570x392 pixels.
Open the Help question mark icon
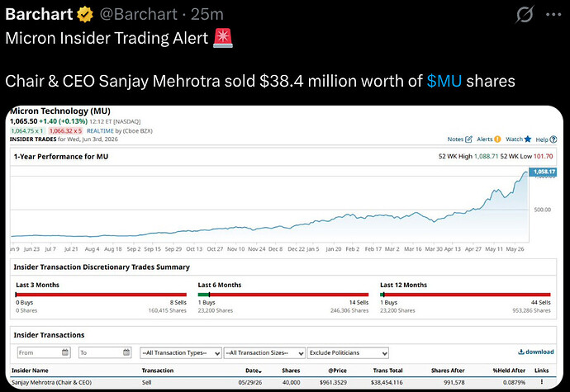coord(553,139)
